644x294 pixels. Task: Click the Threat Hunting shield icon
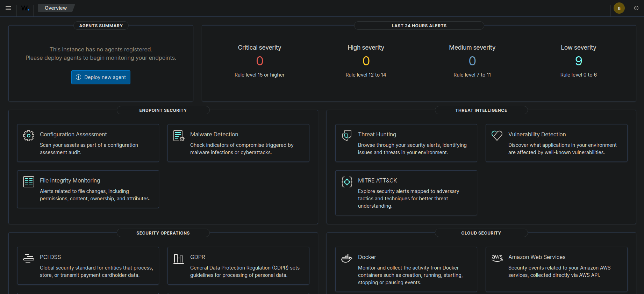(346, 136)
